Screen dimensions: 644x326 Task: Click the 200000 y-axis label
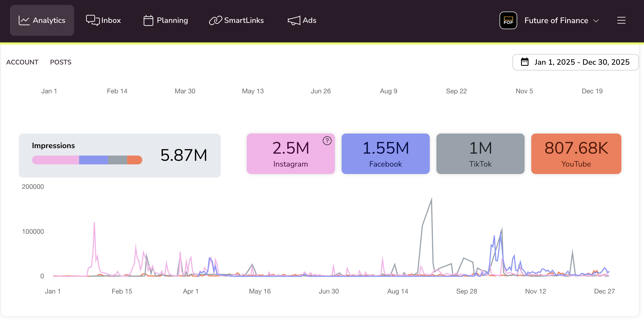click(x=33, y=187)
